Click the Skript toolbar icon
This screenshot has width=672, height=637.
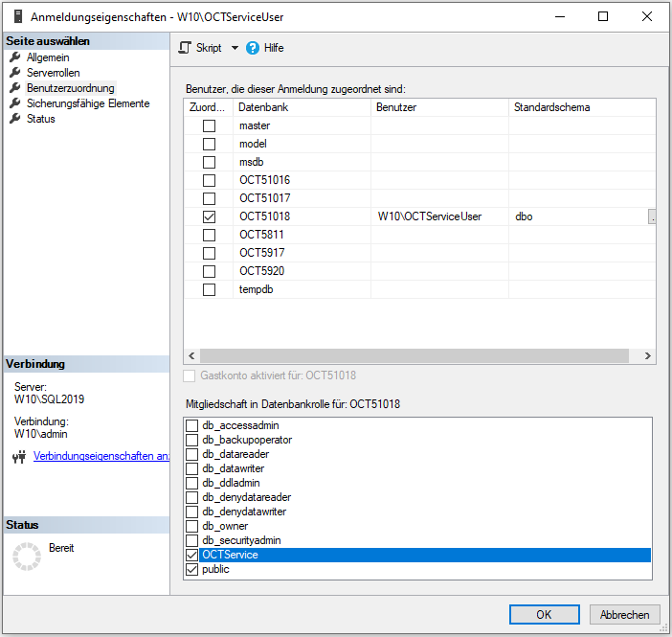(186, 48)
